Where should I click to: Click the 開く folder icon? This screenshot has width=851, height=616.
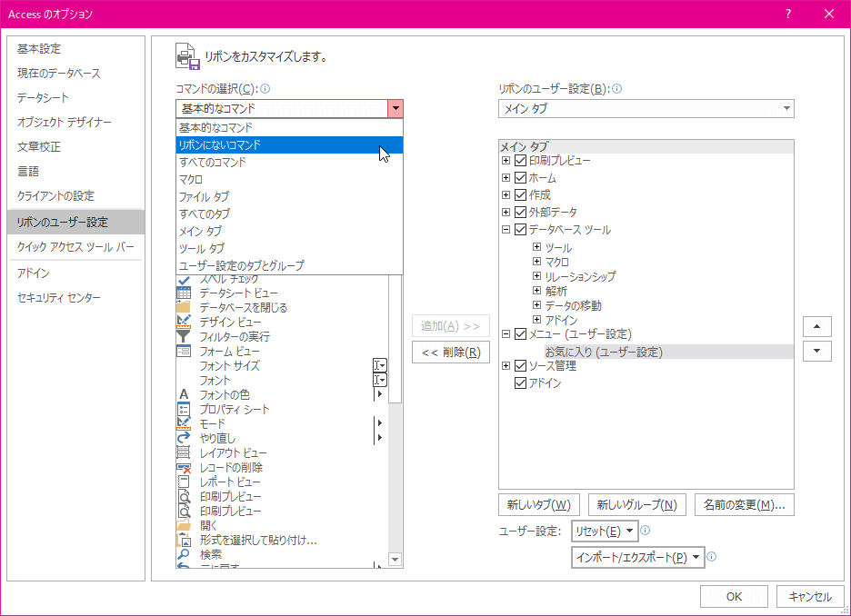tap(184, 525)
